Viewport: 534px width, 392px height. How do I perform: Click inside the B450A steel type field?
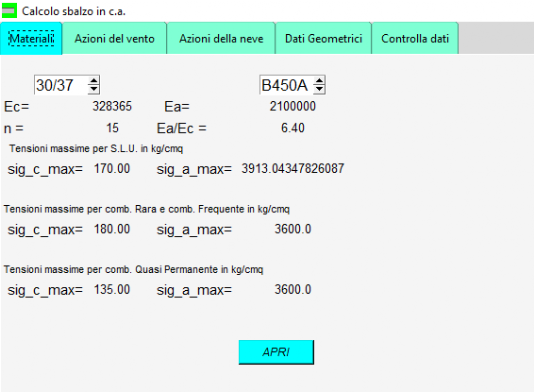[x=286, y=85]
